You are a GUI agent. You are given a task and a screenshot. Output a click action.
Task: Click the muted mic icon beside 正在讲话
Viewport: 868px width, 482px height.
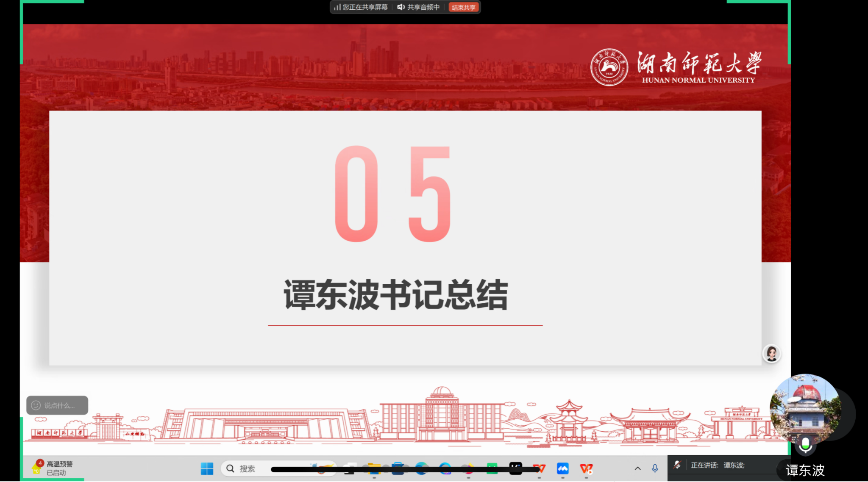pyautogui.click(x=677, y=465)
